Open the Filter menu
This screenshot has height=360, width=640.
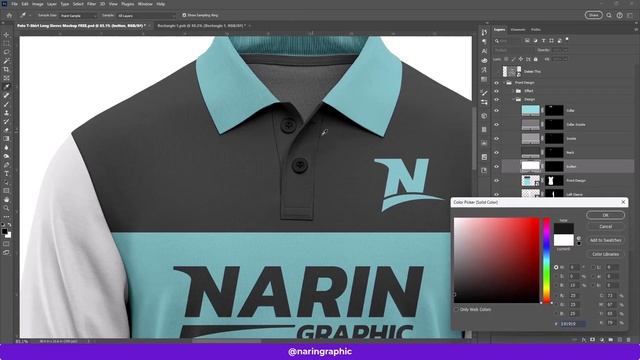coord(91,4)
